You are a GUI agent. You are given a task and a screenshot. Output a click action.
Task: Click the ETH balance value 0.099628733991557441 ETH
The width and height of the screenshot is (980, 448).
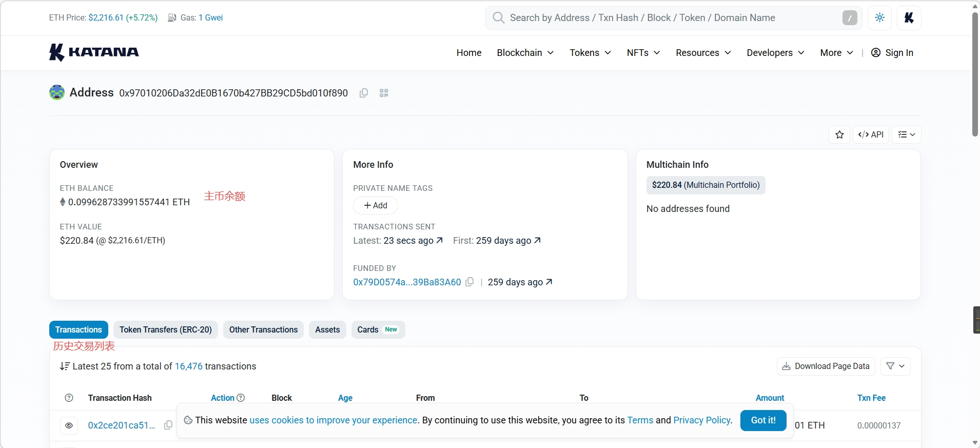coord(129,202)
